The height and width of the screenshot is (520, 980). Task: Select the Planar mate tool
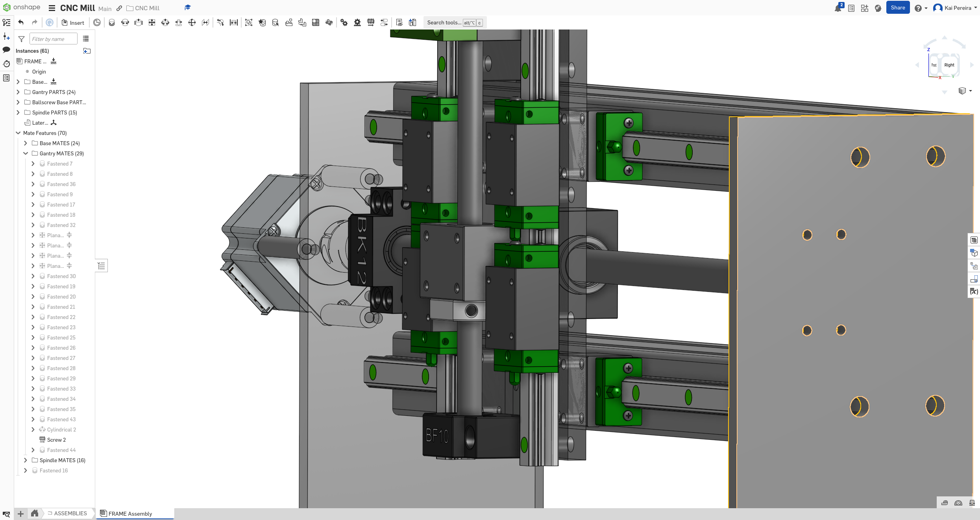(152, 22)
